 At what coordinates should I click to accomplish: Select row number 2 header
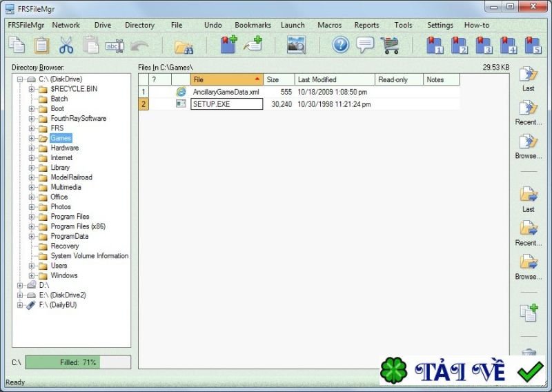(x=144, y=104)
